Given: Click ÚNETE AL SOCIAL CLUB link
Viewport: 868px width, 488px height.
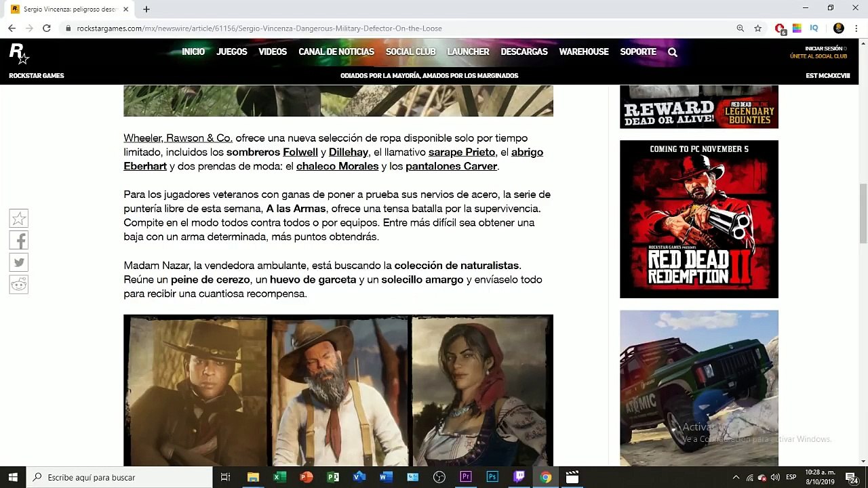Looking at the screenshot, I should point(818,56).
